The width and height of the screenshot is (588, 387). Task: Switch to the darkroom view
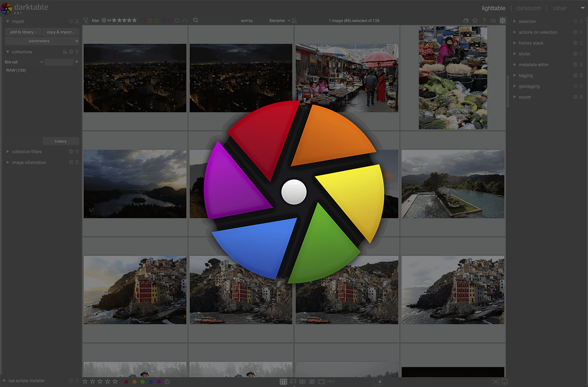(x=528, y=8)
